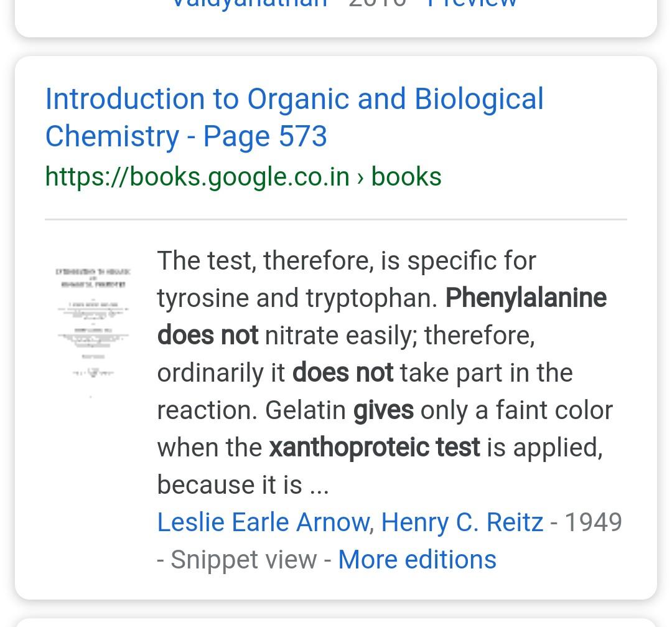Image resolution: width=672 pixels, height=627 pixels.
Task: Click the bold 'xanthoproteic test' phrase
Action: (374, 448)
